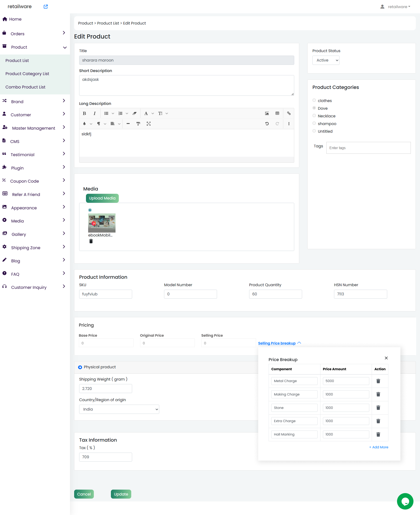
Task: Insert a horizontal line
Action: pos(128,124)
